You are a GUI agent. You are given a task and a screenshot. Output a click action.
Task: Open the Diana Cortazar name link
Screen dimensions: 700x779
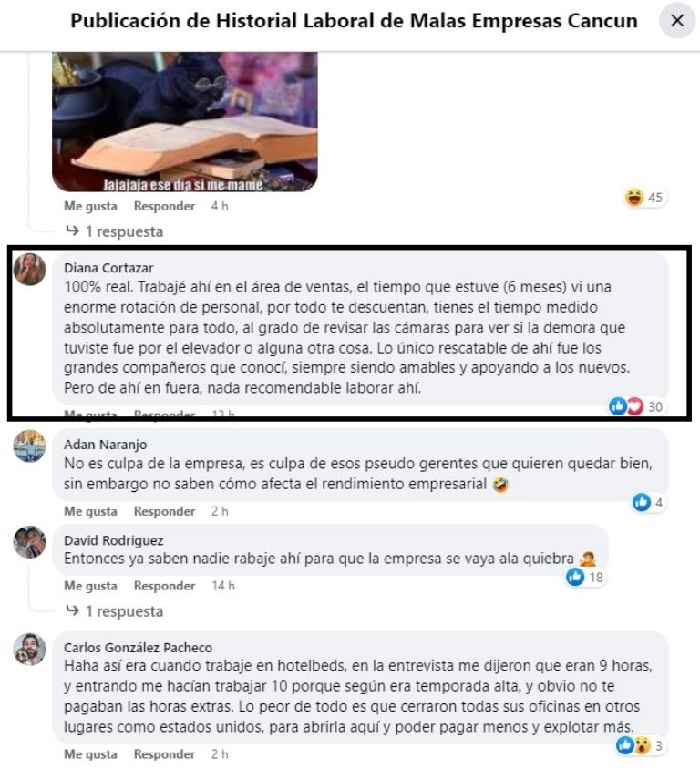tap(108, 268)
